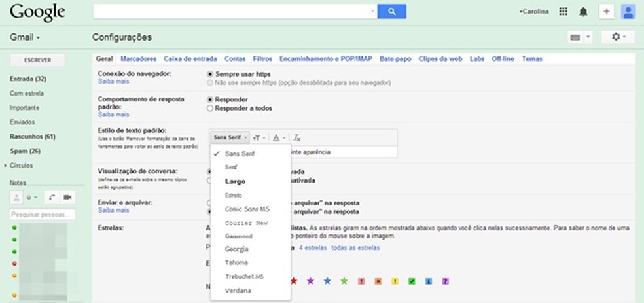644x303 pixels.
Task: Switch to the Labs tab
Action: click(477, 59)
